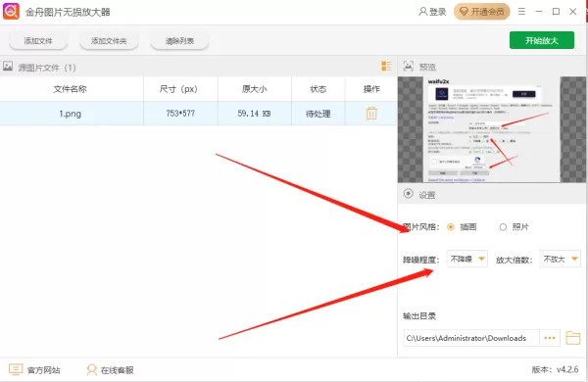The width and height of the screenshot is (588, 382).
Task: Delete 1.png with the trash icon
Action: (x=371, y=114)
